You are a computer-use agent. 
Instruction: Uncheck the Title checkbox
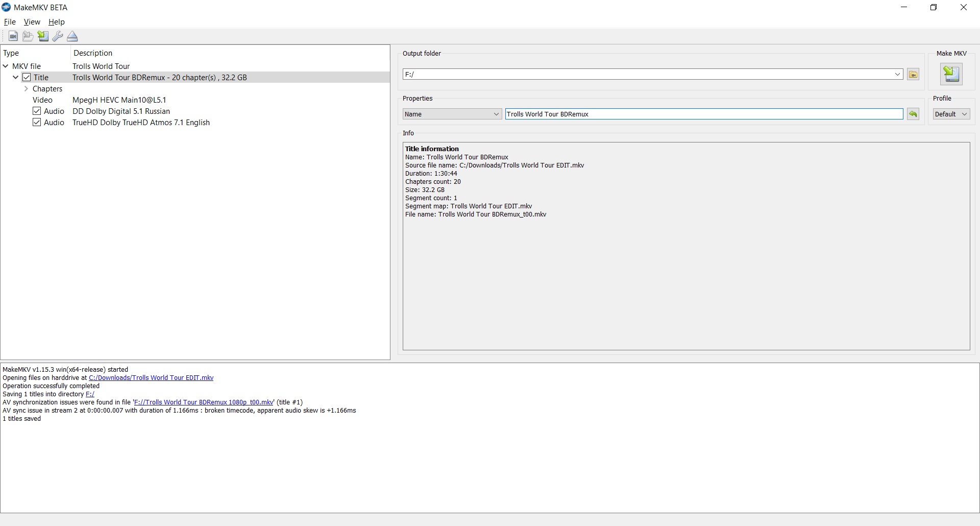pos(27,78)
